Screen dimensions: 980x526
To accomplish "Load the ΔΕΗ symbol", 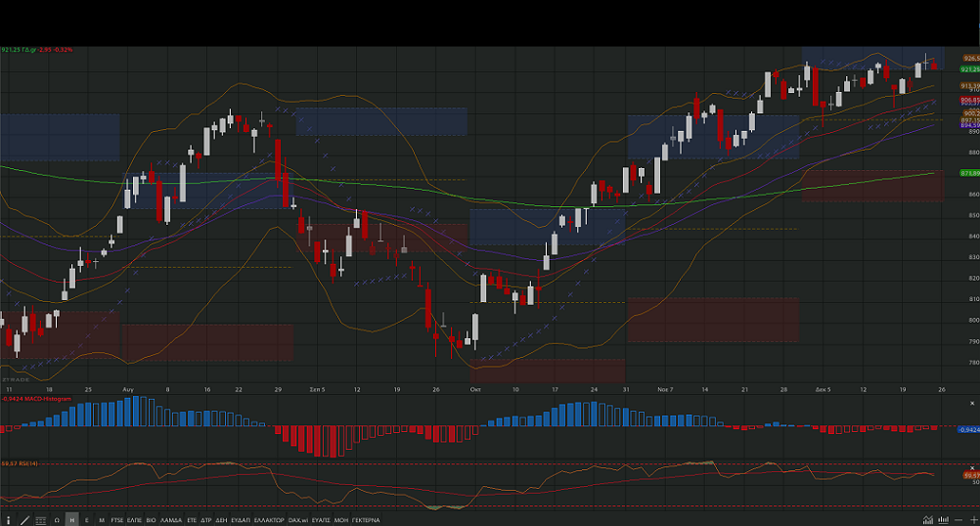I will pos(221,520).
